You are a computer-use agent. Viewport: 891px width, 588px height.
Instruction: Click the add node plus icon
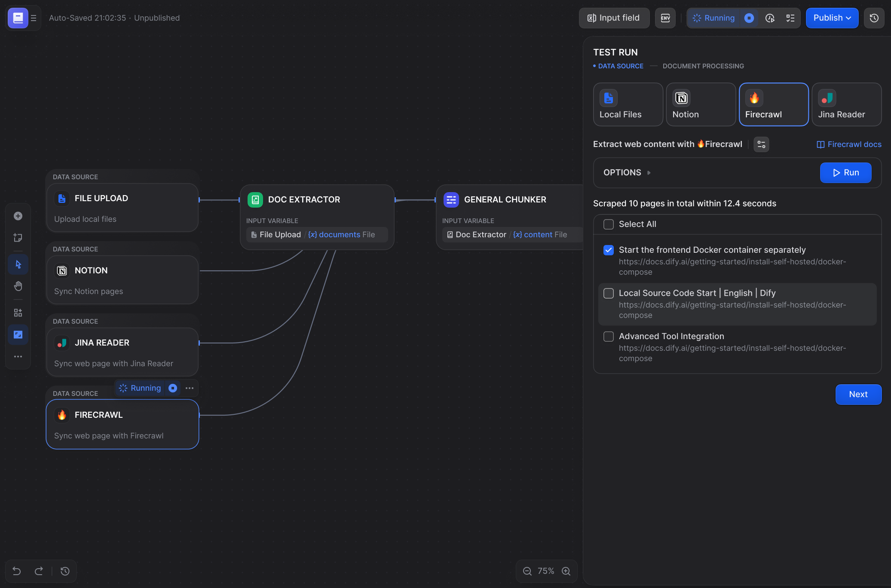tap(18, 216)
